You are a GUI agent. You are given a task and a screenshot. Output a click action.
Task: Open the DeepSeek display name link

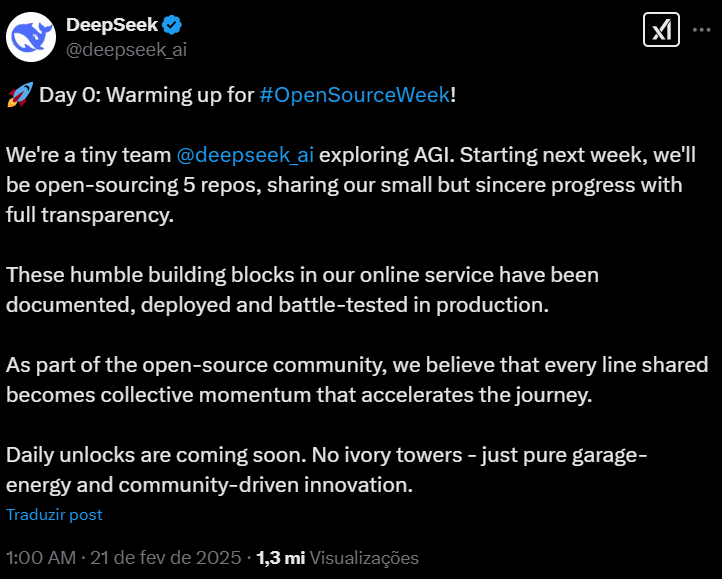coord(109,25)
